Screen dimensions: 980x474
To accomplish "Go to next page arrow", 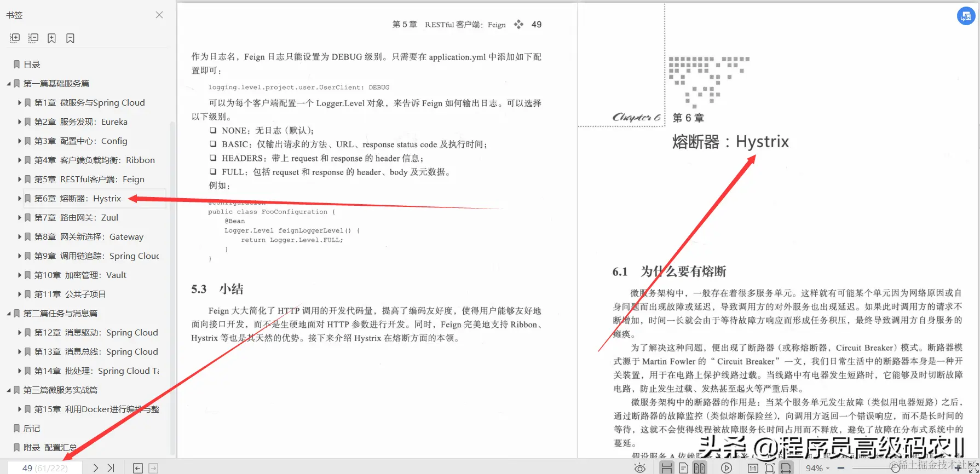I will (96, 468).
